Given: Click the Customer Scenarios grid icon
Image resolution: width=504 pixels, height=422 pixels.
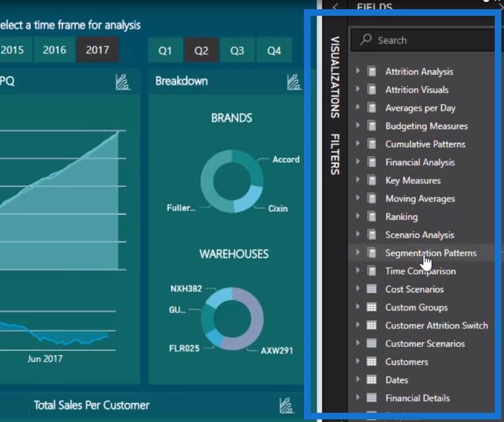Looking at the screenshot, I should point(372,343).
